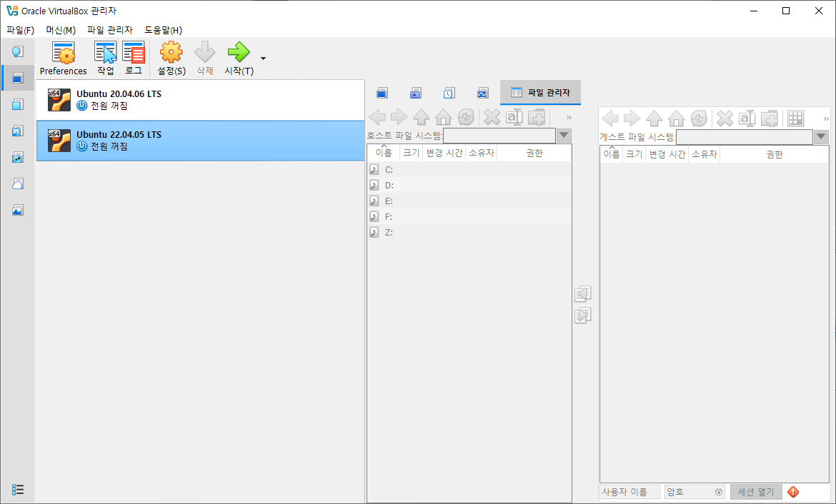Go forward in guest file panel
The width and height of the screenshot is (836, 504).
(x=632, y=119)
